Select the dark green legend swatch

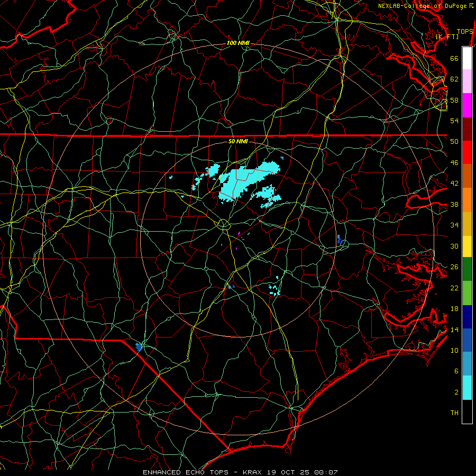coord(467,269)
